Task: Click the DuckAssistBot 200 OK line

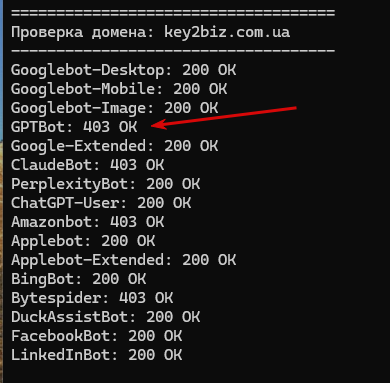Action: click(106, 317)
